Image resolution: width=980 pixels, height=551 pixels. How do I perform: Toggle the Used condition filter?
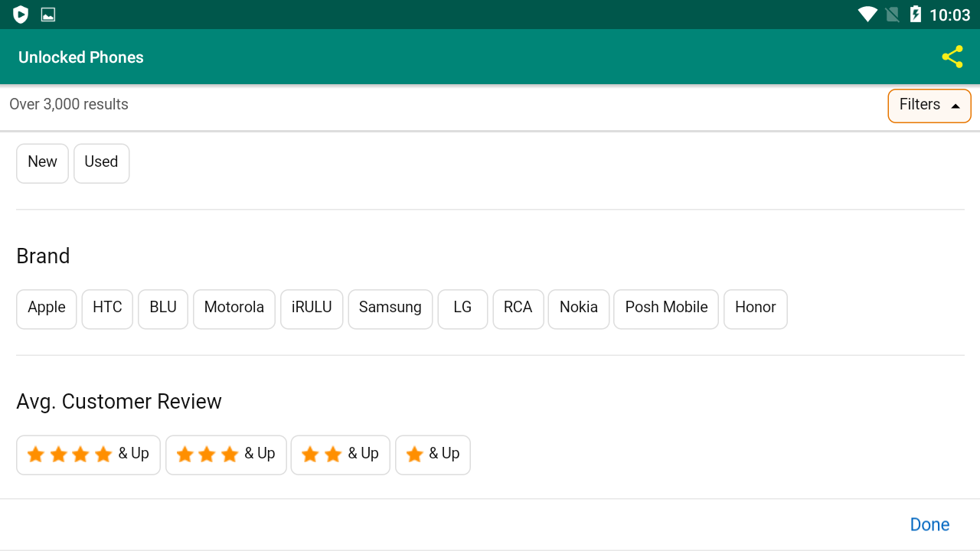101,163
